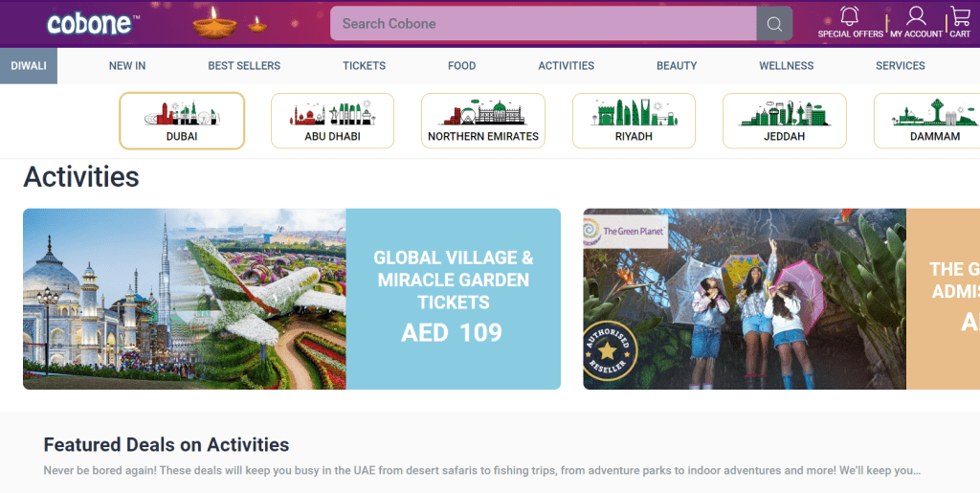
Task: Select Dubai city skyline tile
Action: click(x=182, y=121)
